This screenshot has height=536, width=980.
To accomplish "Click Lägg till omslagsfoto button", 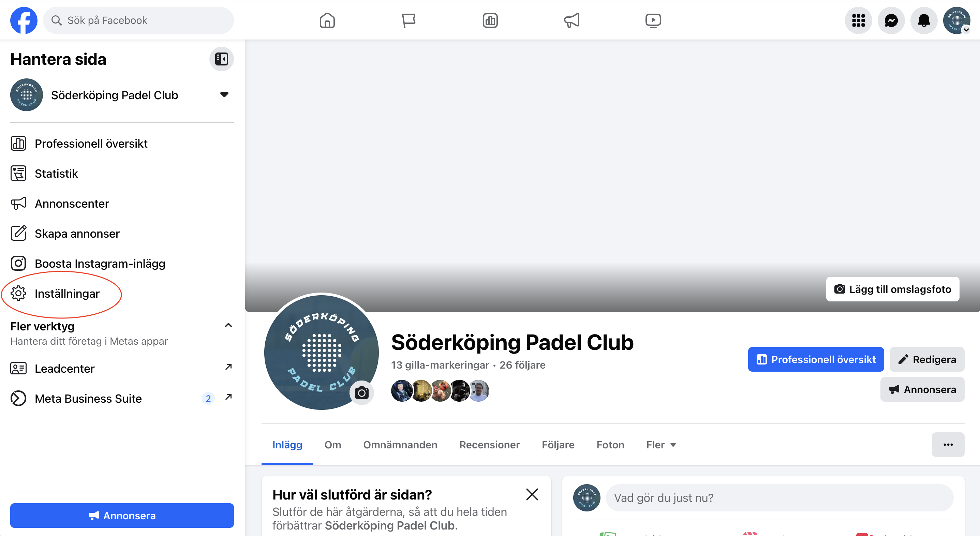I will tap(892, 289).
